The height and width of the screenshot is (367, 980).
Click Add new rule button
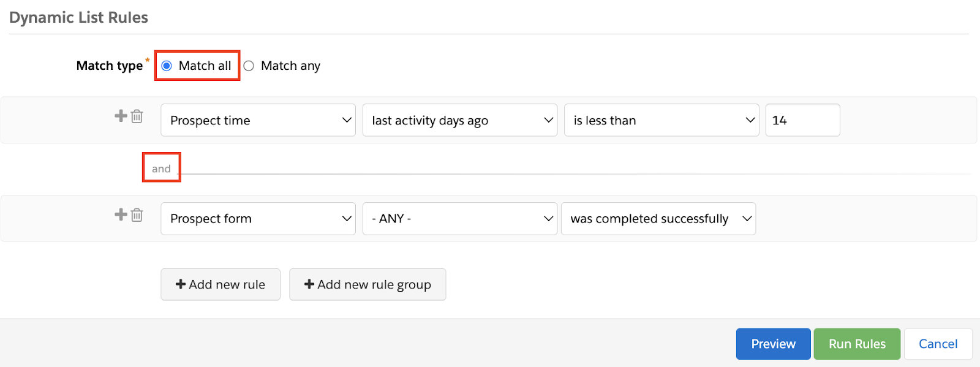coord(221,284)
